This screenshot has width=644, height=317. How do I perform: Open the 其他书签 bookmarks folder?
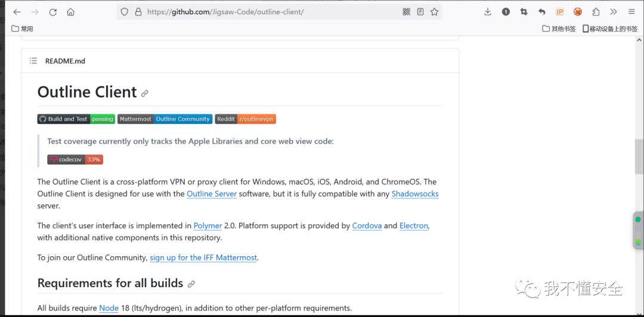click(x=559, y=29)
